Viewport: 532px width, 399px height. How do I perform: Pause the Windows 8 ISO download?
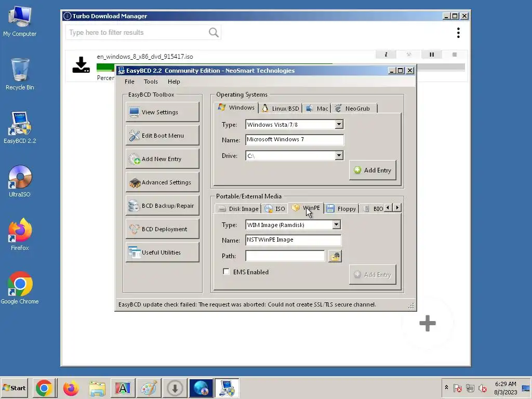coord(432,55)
